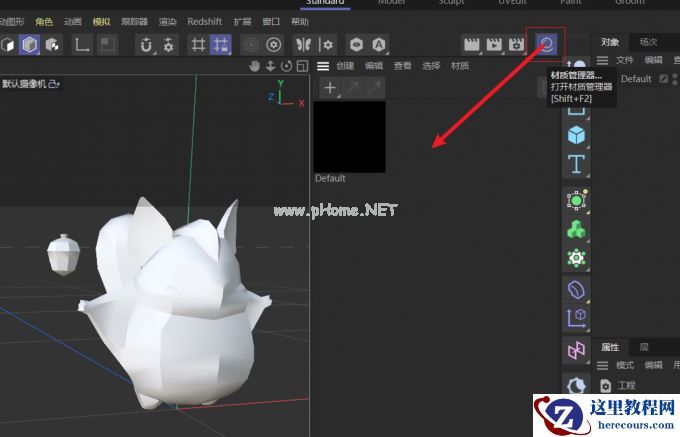Click the dimmed concentric circles soft selection icon
Viewport: 680px width, 437px height.
tap(251, 45)
